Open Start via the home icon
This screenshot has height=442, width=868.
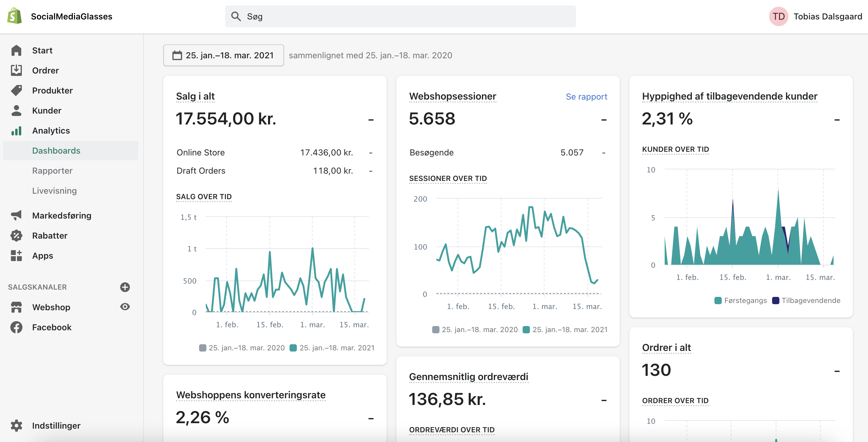coord(16,50)
